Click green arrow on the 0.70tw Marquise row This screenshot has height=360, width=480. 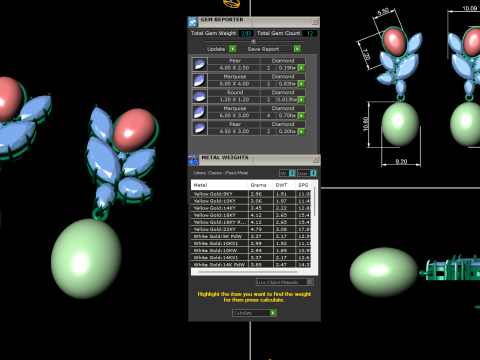point(301,116)
